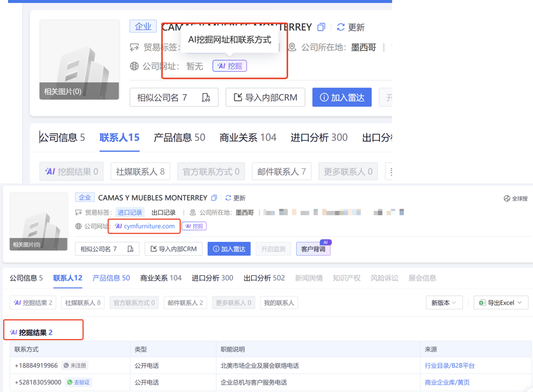This screenshot has height=392, width=533.
Task: Click the 暂无 website placeholder text
Action: click(x=195, y=66)
